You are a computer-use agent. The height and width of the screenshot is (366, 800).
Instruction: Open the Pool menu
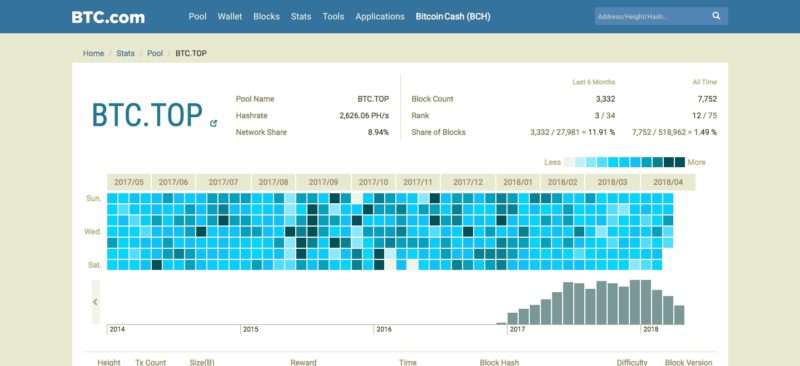point(197,16)
